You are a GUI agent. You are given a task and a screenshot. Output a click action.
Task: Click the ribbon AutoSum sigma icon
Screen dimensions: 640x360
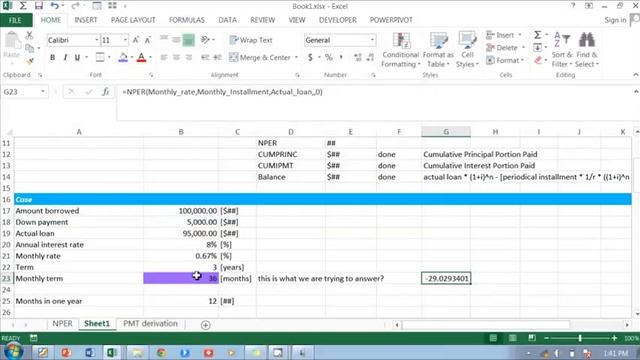538,35
